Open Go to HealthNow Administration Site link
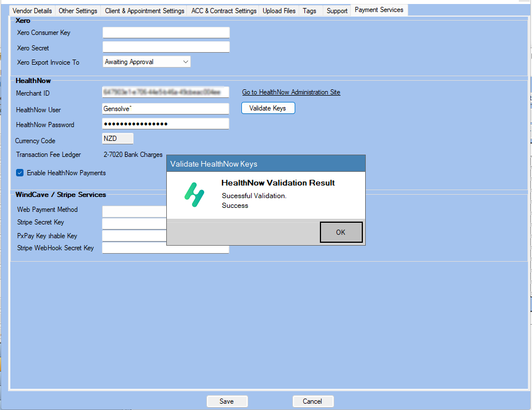 [x=291, y=92]
